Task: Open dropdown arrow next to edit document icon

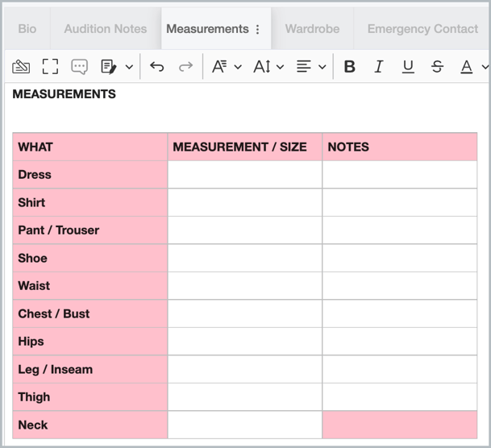Action: tap(129, 67)
